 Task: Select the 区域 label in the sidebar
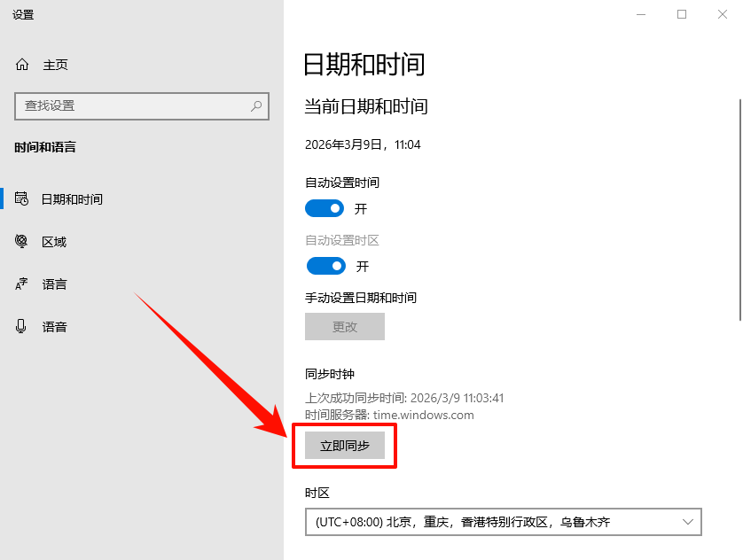click(54, 242)
